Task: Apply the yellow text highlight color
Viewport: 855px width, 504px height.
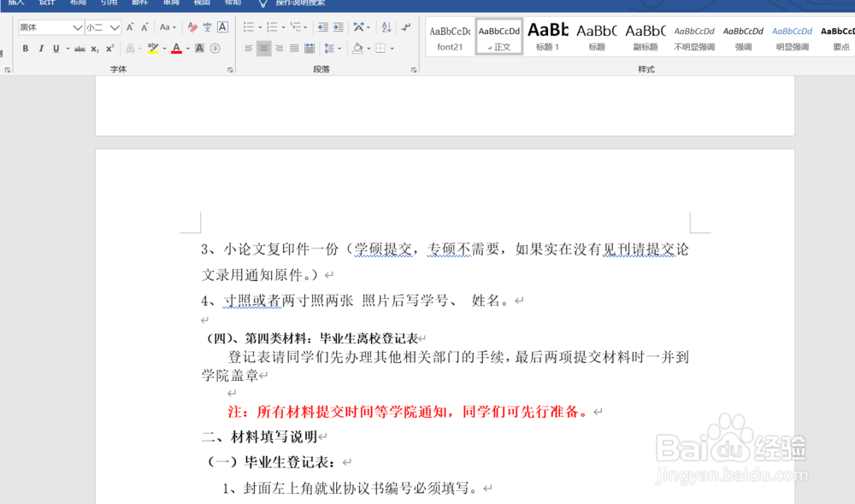Action: point(155,48)
